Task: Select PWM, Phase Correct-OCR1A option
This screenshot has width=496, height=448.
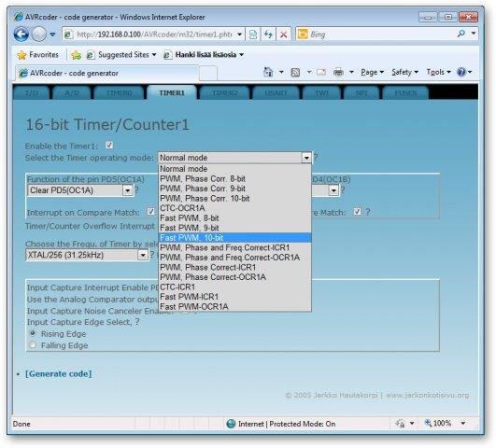Action: click(234, 277)
